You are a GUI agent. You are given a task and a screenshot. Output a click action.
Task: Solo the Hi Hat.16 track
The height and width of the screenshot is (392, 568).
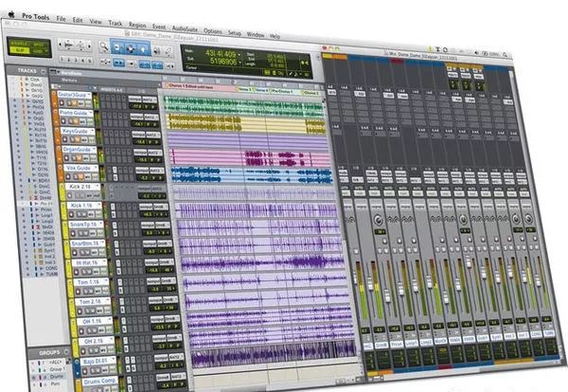83,271
